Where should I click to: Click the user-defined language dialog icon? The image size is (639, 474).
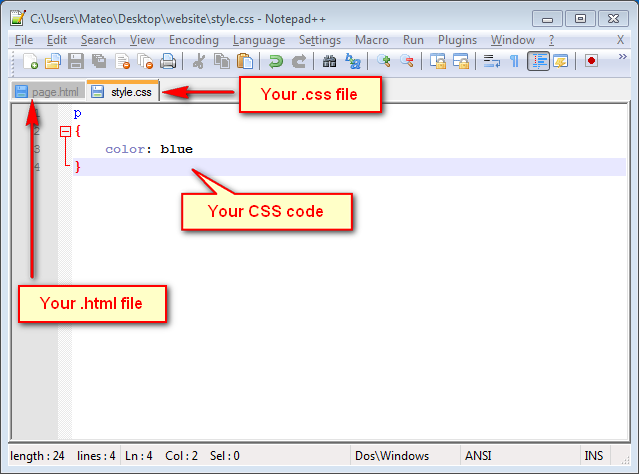point(561,61)
